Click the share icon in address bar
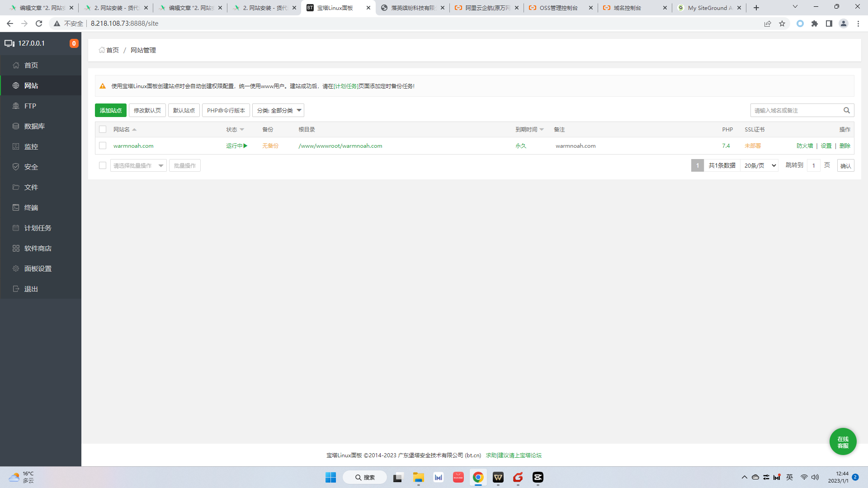The image size is (868, 488). (768, 23)
